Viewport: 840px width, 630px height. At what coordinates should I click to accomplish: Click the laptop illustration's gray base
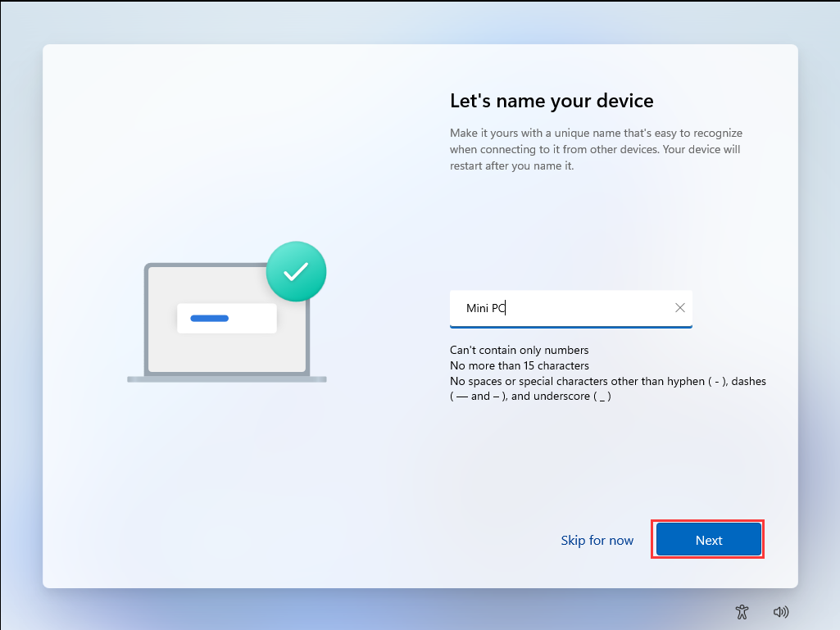[226, 379]
